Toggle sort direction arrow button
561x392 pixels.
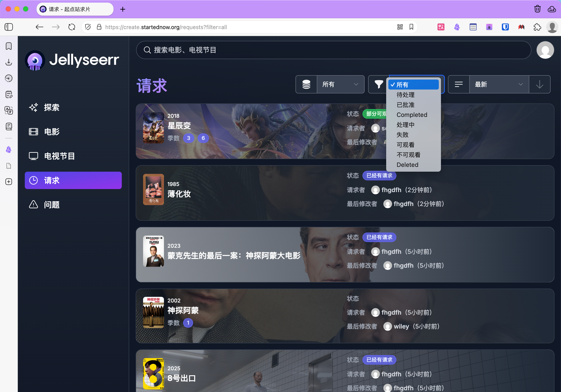point(539,85)
